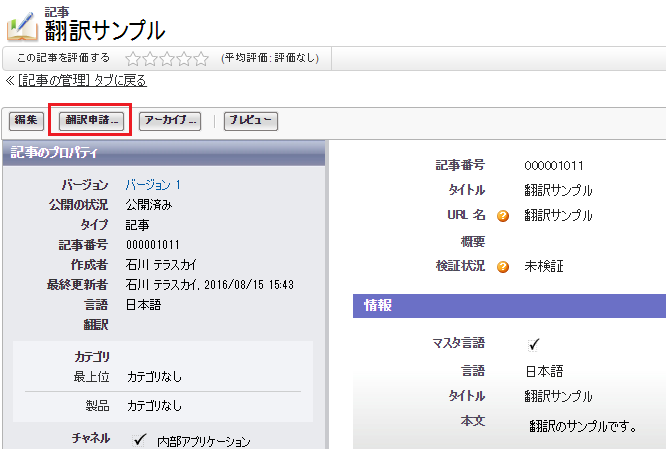Open the アーカイブ... button

[170, 121]
